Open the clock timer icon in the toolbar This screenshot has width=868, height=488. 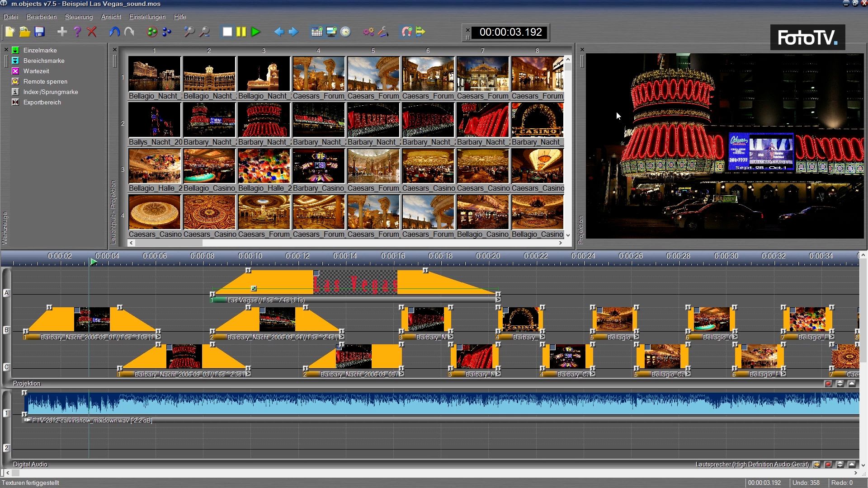coord(345,32)
